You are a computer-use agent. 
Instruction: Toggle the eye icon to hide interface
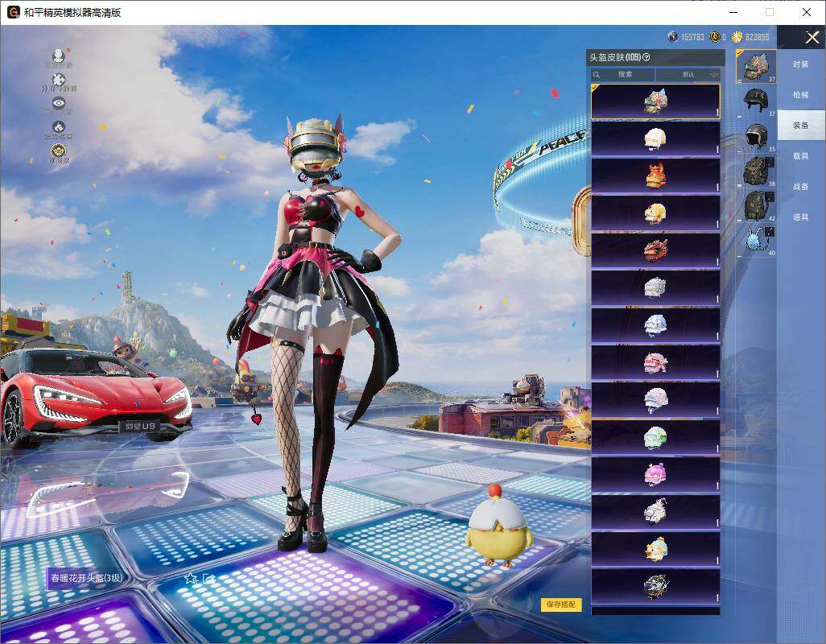pos(59,103)
